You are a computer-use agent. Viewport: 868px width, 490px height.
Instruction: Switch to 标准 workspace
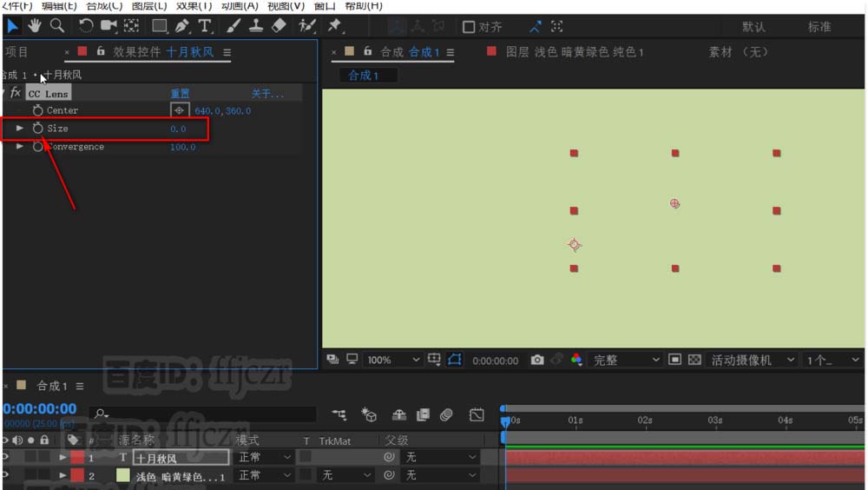pyautogui.click(x=819, y=27)
